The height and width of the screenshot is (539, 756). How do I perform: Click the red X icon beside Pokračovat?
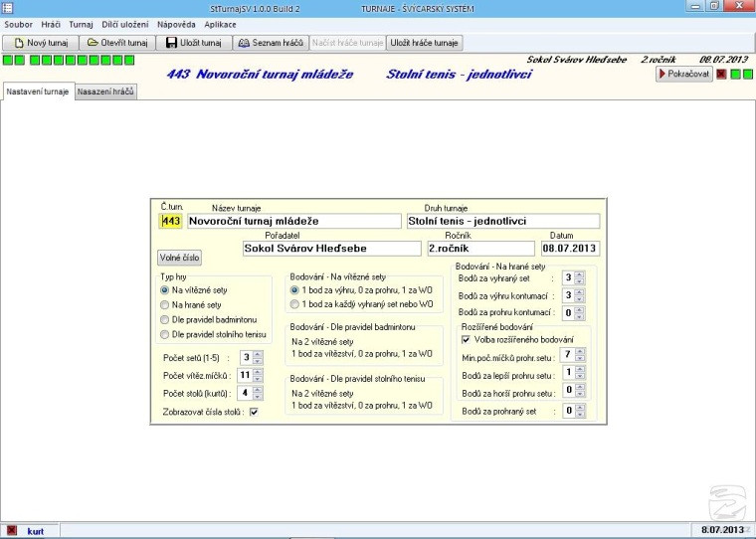point(721,75)
